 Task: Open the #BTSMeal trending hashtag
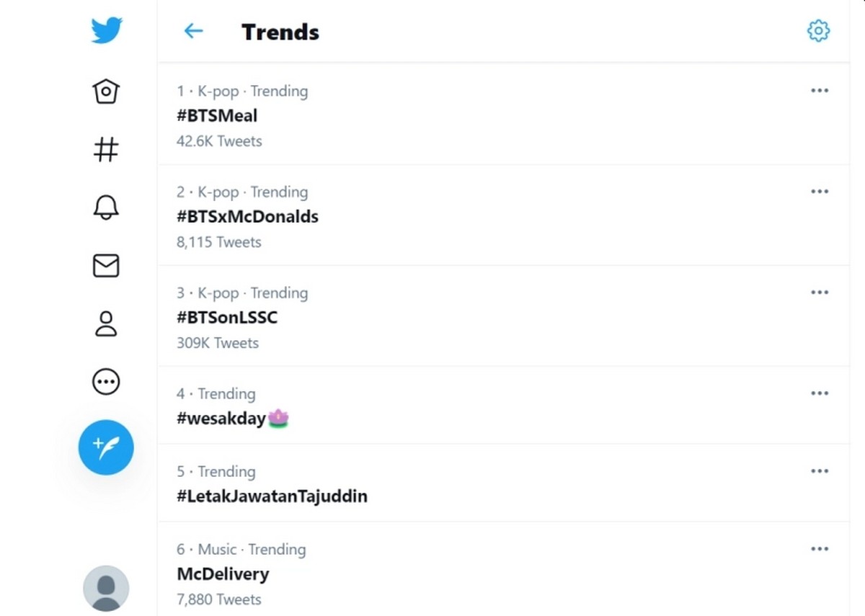click(217, 116)
